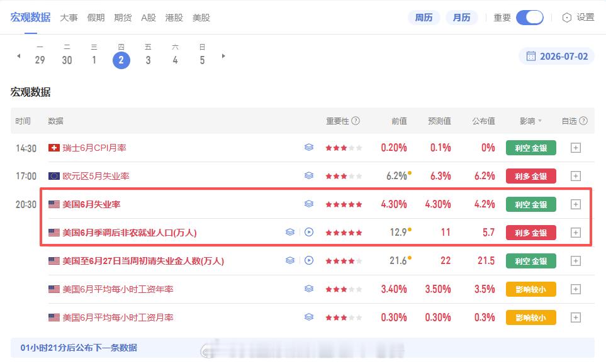Viewport: 606px width, 364px height.
Task: Open 美国6月失业率 data link
Action: point(91,204)
